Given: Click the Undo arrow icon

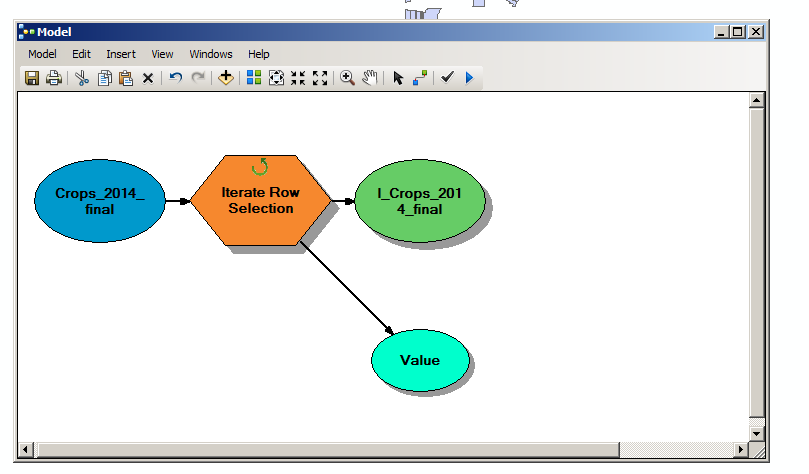Looking at the screenshot, I should click(x=175, y=78).
